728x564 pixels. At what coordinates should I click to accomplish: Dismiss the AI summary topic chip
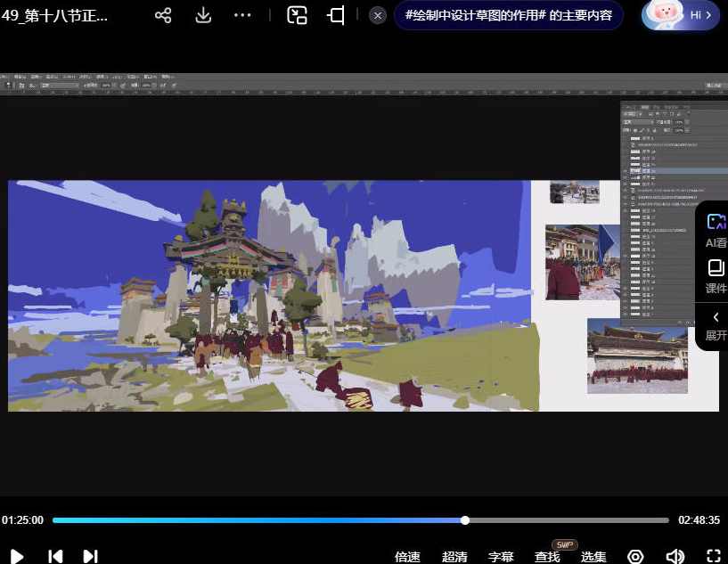(x=378, y=16)
